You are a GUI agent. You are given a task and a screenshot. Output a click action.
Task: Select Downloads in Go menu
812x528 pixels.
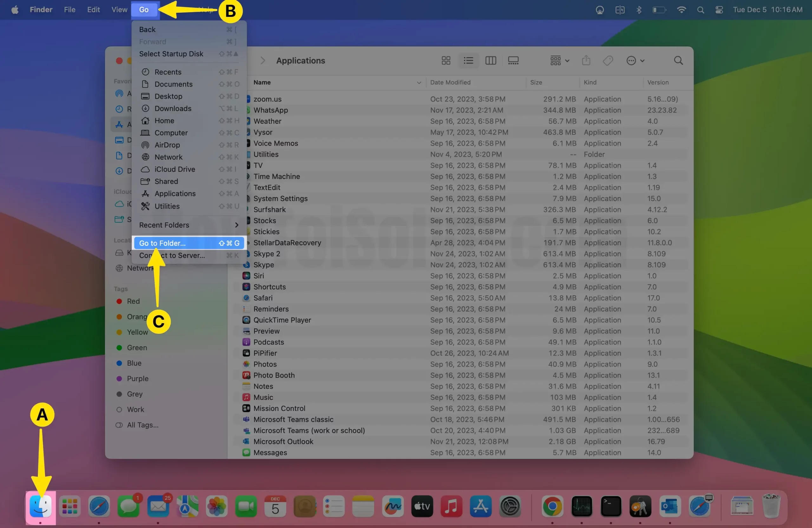coord(189,108)
